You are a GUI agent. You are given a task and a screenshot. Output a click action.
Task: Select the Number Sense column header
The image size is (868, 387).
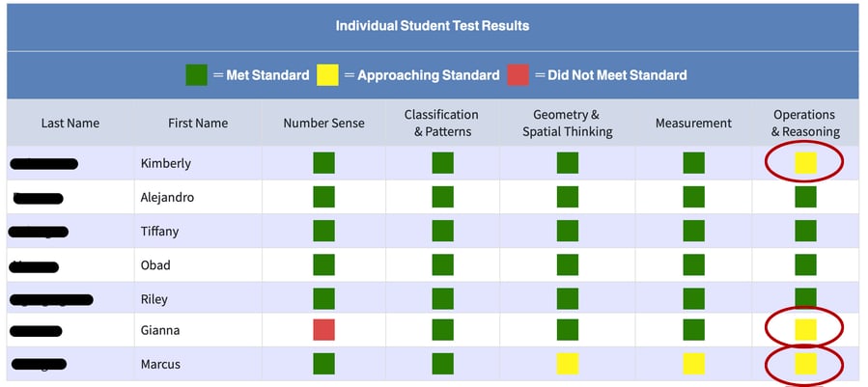(323, 124)
